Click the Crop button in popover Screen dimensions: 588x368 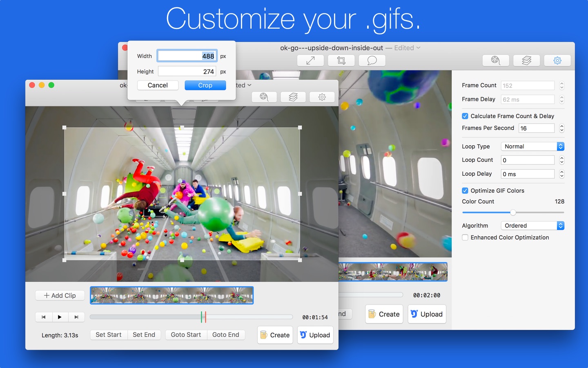pos(205,85)
